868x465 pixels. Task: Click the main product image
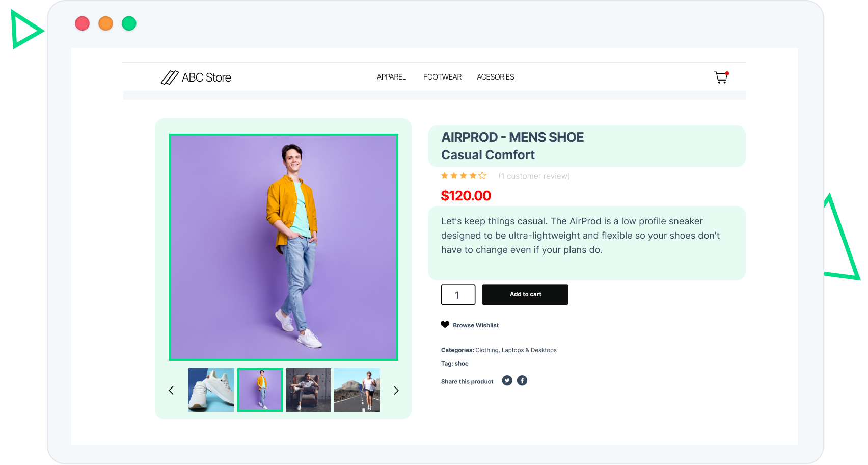(x=284, y=247)
